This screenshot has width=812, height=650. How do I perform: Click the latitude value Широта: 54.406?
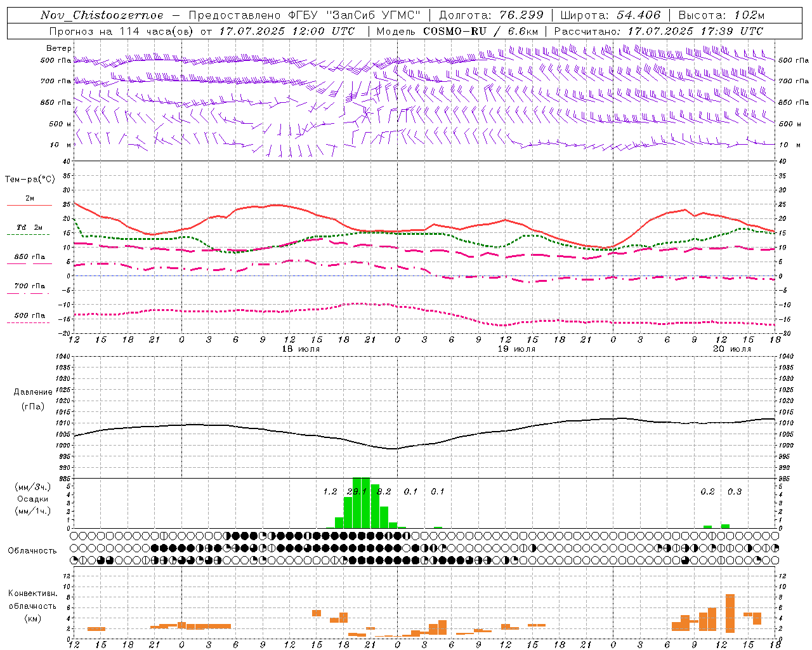click(x=610, y=15)
